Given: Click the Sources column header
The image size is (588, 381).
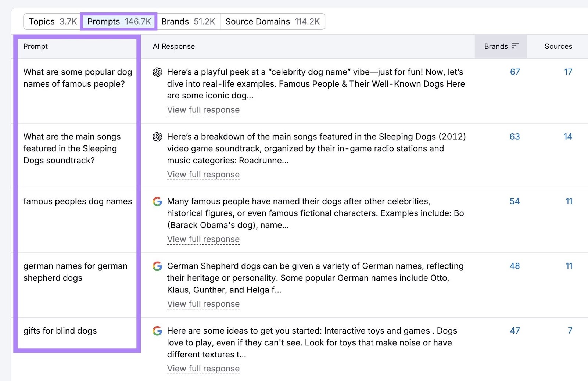Looking at the screenshot, I should [558, 46].
